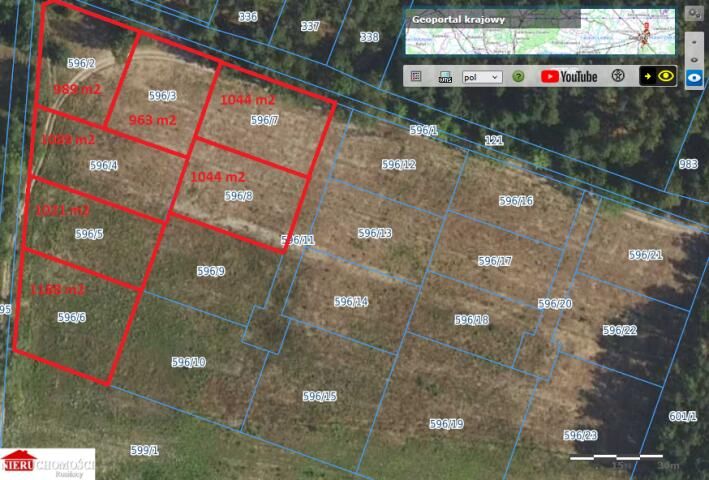This screenshot has height=480, width=709.
Task: Toggle the high-contrast accessibility eye mode
Action: point(658,76)
